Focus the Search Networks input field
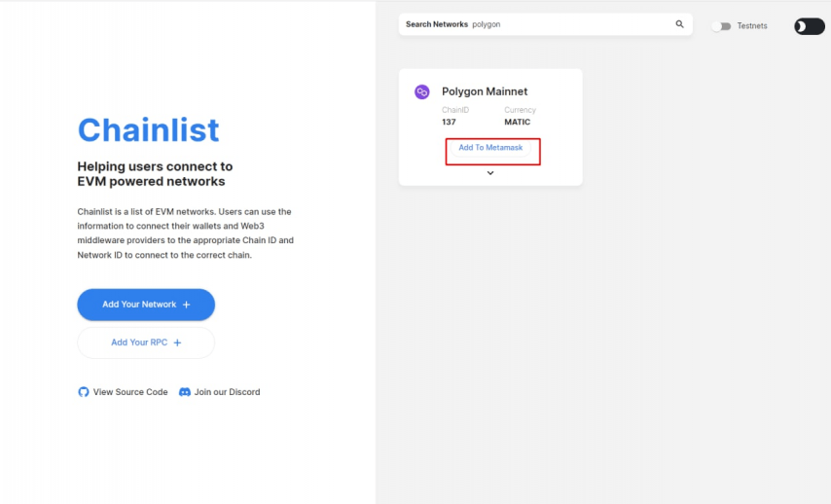 pyautogui.click(x=569, y=24)
